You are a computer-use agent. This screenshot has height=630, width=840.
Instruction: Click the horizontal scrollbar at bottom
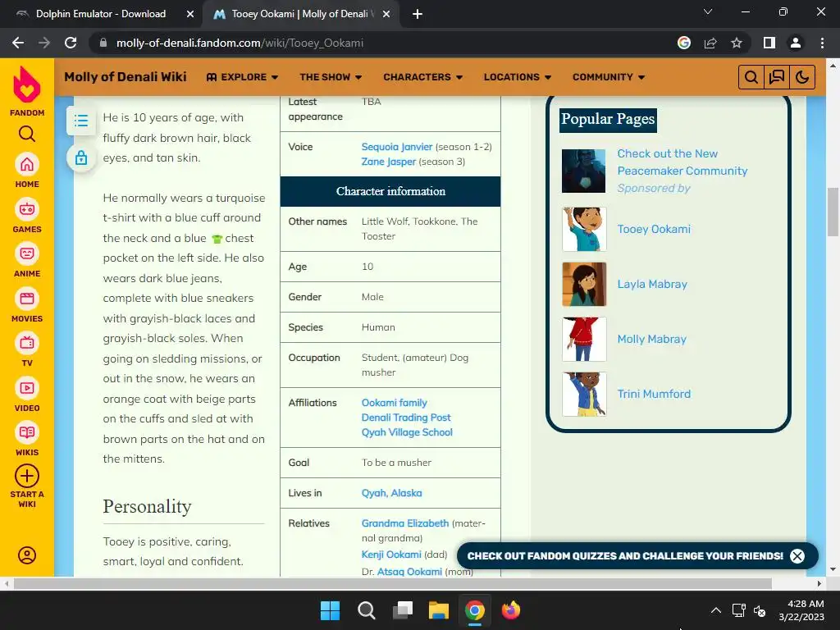(392, 583)
